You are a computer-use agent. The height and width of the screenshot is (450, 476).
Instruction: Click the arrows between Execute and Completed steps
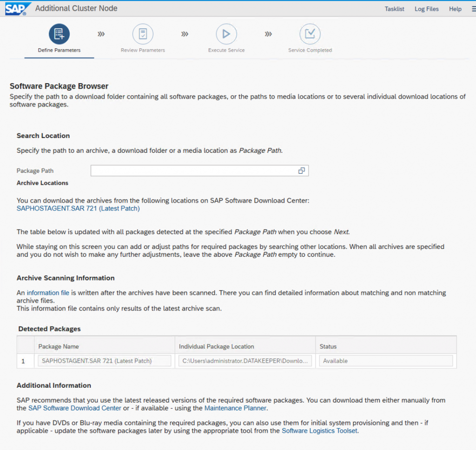click(268, 34)
